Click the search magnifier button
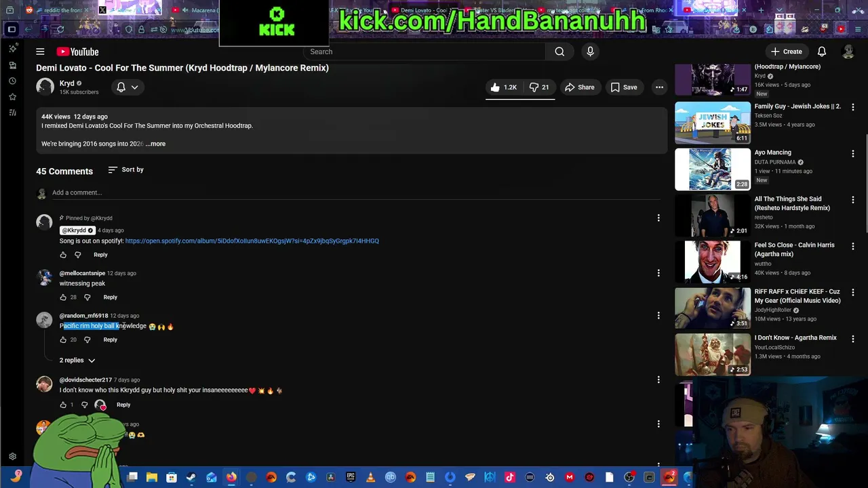Viewport: 868px width, 488px height. tap(559, 52)
